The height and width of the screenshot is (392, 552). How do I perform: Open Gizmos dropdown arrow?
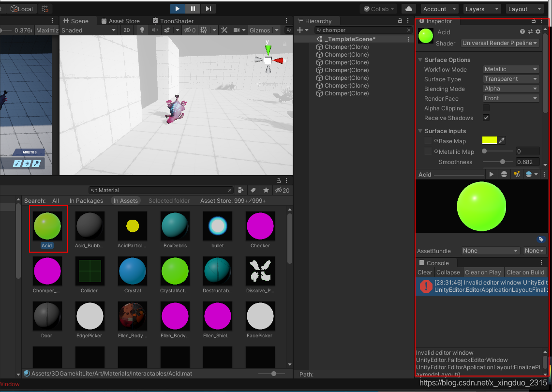click(x=277, y=30)
